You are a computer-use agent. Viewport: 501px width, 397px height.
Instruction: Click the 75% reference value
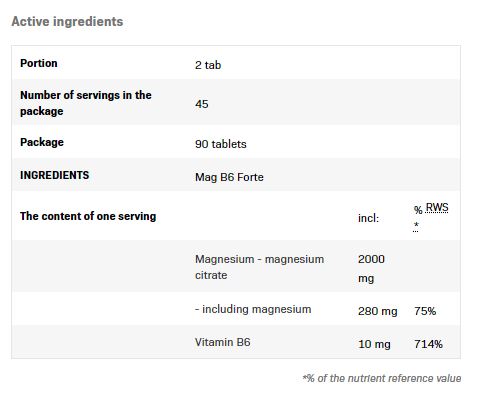click(425, 311)
